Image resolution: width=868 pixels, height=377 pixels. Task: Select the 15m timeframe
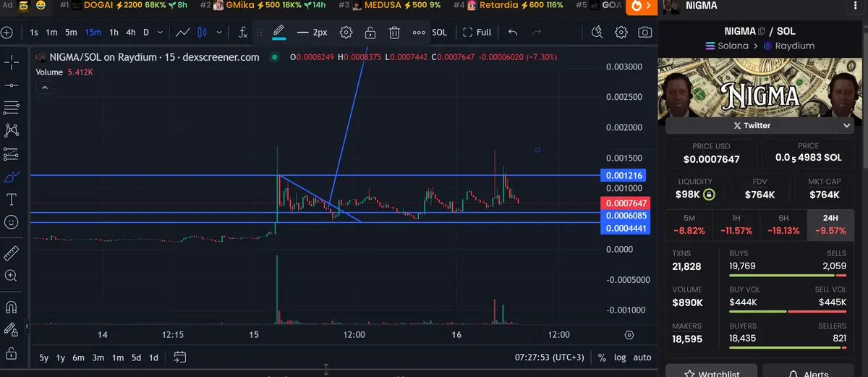coord(93,33)
